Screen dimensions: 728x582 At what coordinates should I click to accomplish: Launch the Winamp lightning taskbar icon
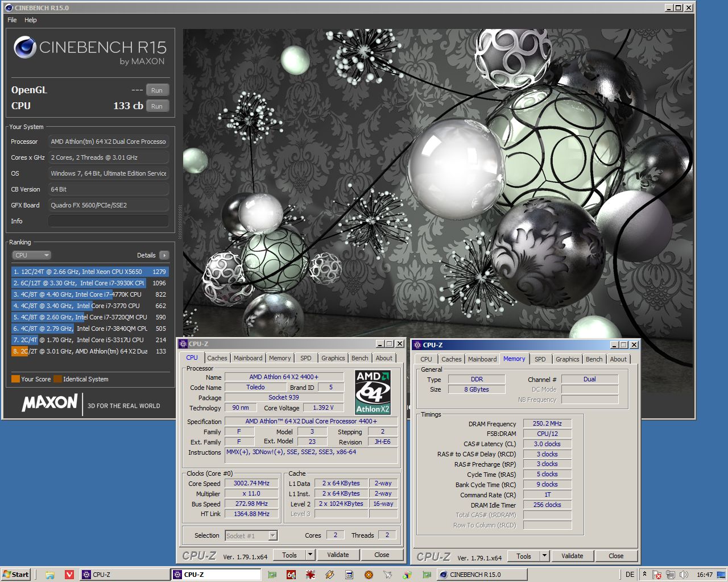click(330, 575)
